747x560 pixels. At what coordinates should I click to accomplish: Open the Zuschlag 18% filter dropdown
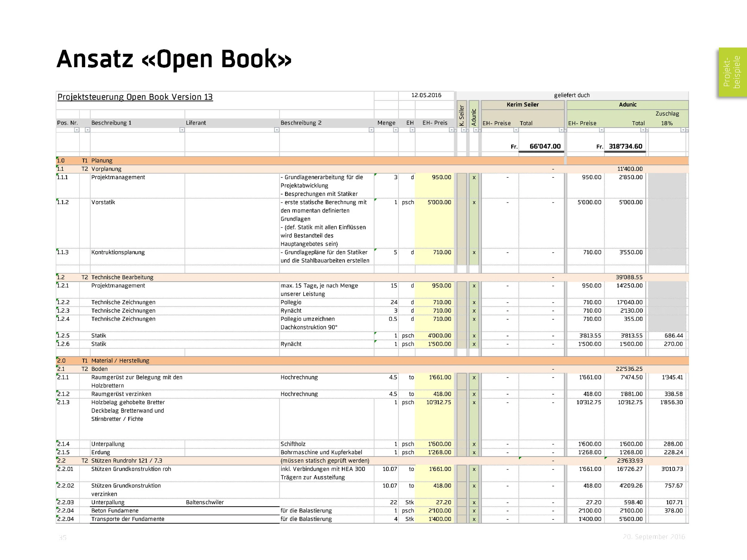(x=683, y=130)
